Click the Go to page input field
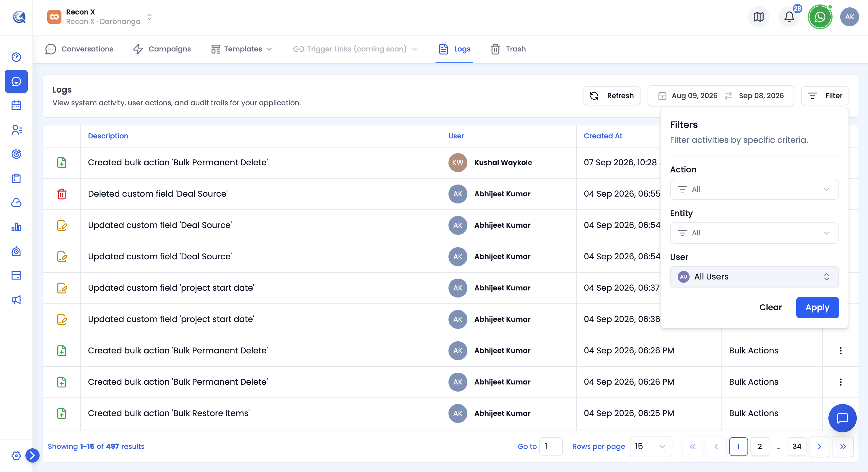The width and height of the screenshot is (868, 472). click(551, 446)
